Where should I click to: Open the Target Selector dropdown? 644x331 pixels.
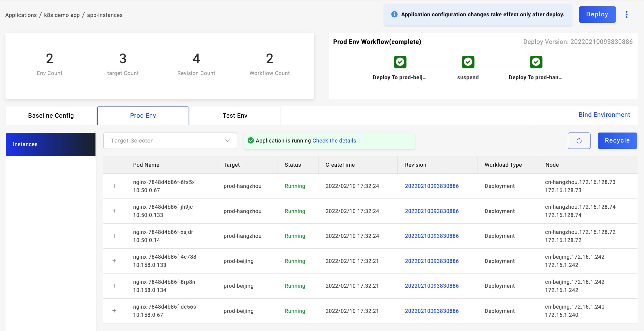[170, 141]
